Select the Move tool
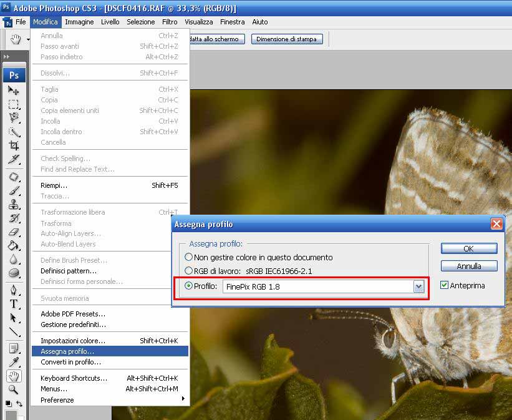Image resolution: width=512 pixels, height=420 pixels. [14, 90]
